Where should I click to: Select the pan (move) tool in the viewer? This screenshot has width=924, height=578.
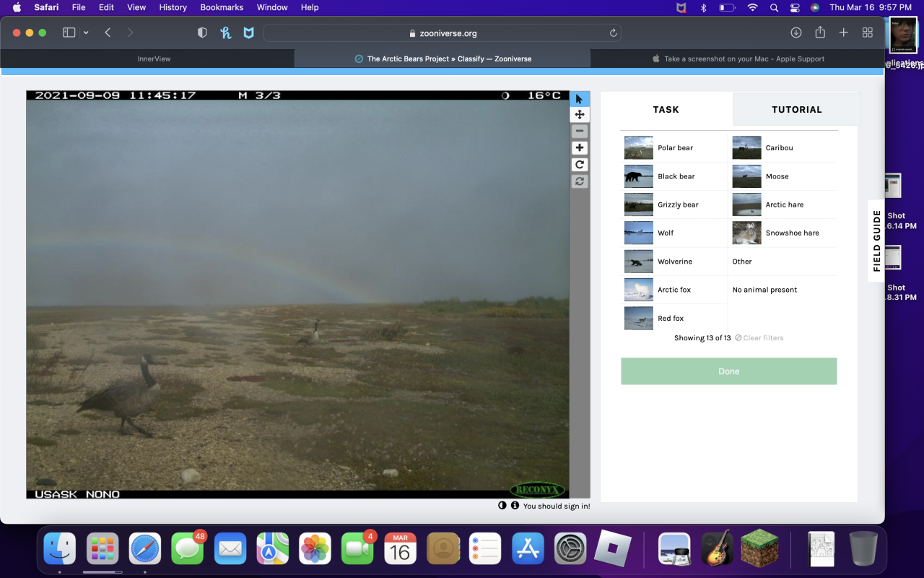click(x=580, y=115)
